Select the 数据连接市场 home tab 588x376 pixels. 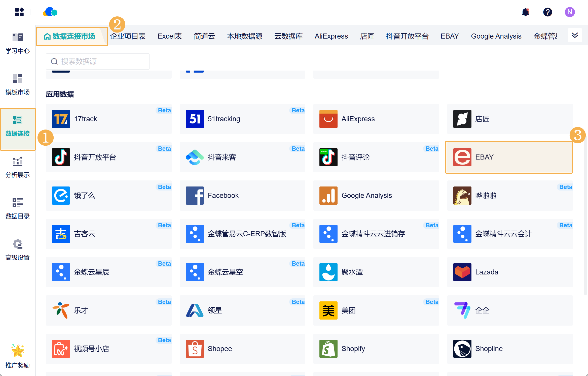(70, 36)
